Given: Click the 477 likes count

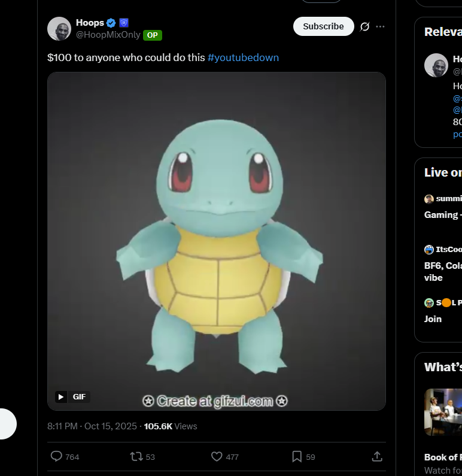Looking at the screenshot, I should point(232,457).
